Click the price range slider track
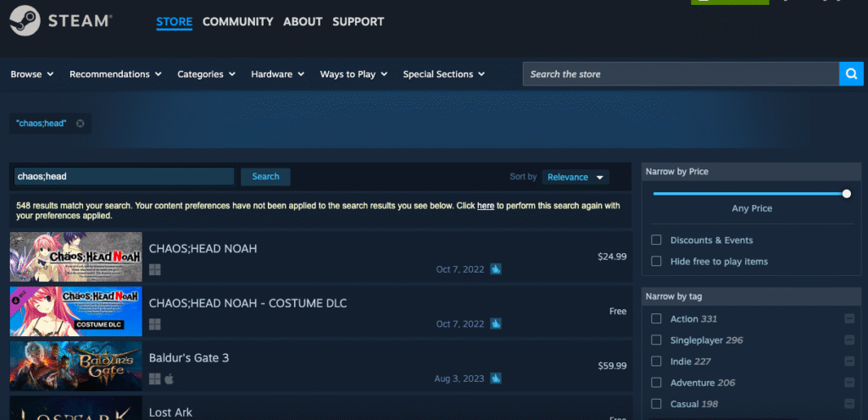This screenshot has width=868, height=420. 749,194
